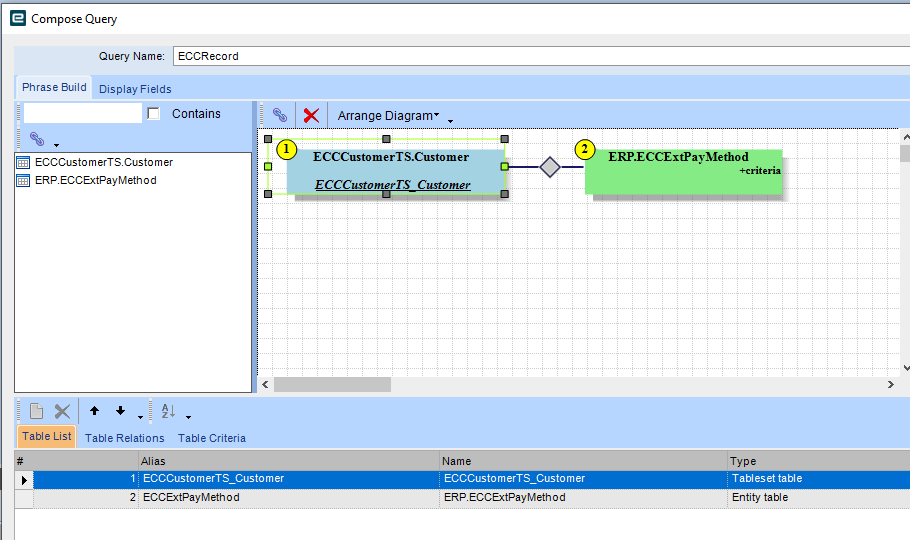The height and width of the screenshot is (540, 910).
Task: Select ECCCustomerTS.Customer in the table tree
Action: point(104,162)
